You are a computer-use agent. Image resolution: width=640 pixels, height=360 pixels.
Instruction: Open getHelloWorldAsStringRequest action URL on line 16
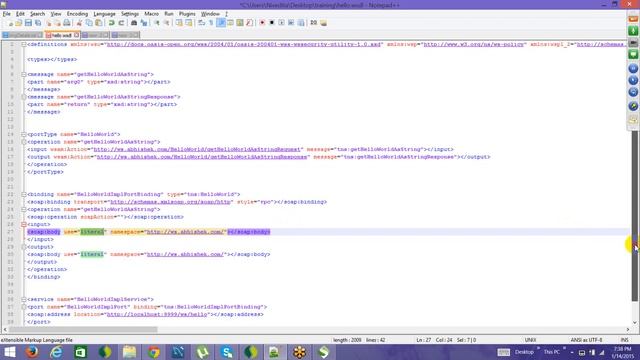[198, 149]
